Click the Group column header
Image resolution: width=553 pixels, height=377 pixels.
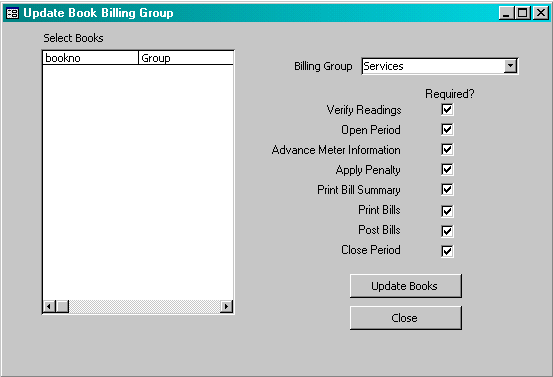pyautogui.click(x=186, y=58)
